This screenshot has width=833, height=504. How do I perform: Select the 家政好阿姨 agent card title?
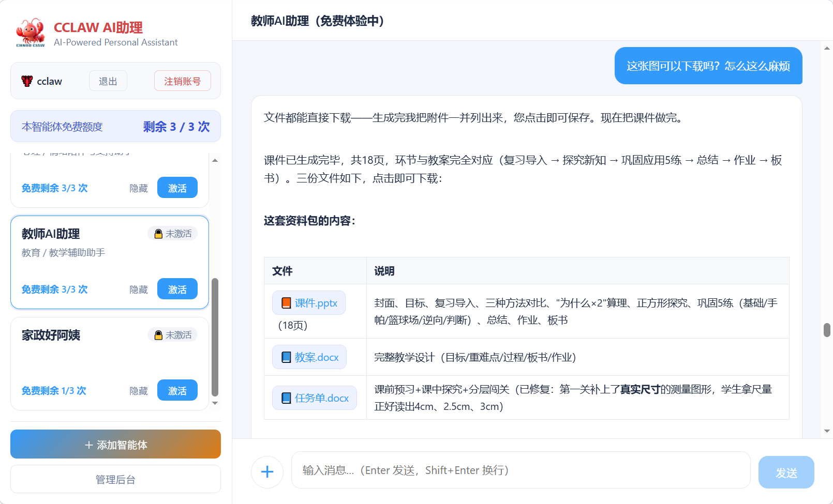pyautogui.click(x=51, y=335)
